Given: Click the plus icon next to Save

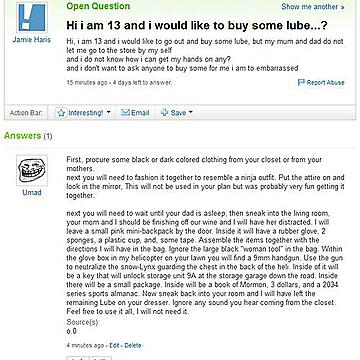Looking at the screenshot, I should 164,113.
